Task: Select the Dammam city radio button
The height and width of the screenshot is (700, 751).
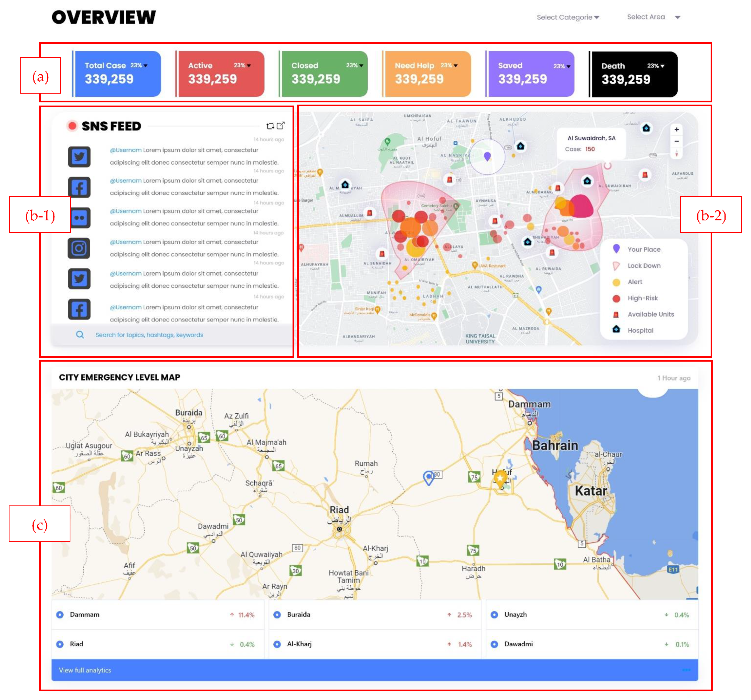Action: (60, 615)
